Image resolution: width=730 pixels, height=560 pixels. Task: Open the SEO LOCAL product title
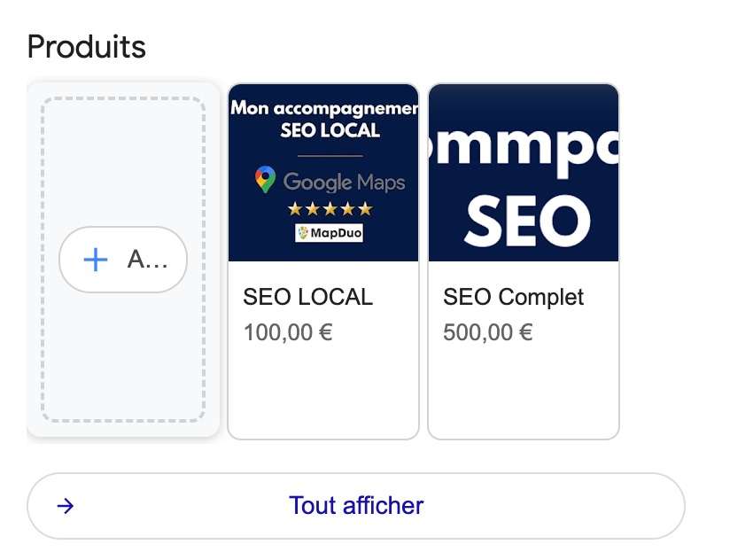[x=307, y=297]
